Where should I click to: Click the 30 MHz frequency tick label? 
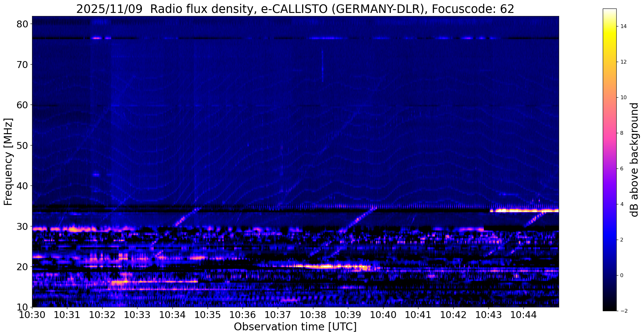click(x=23, y=226)
